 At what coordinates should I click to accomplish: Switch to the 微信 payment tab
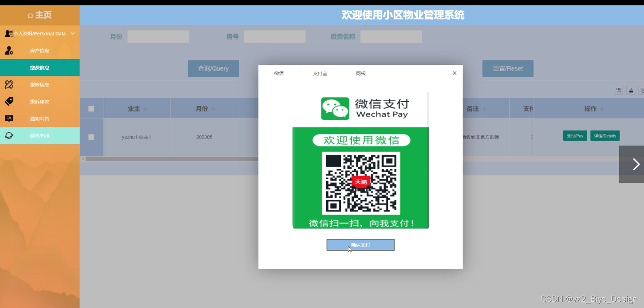pos(279,73)
